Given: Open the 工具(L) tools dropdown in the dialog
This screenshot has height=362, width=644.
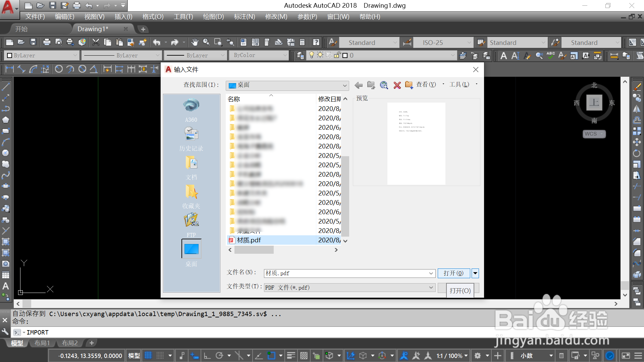Looking at the screenshot, I should [x=464, y=84].
